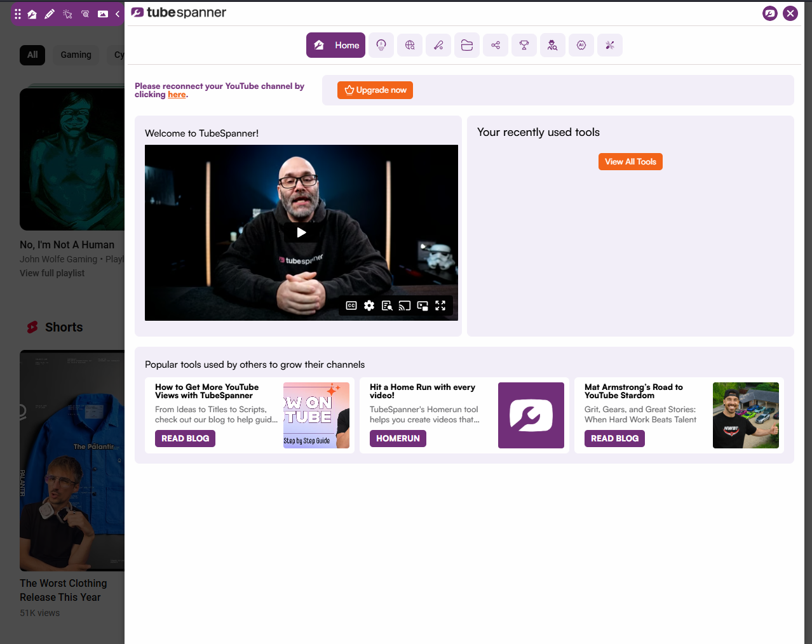
Task: Open the baseball bat Homerun icon
Action: click(x=438, y=45)
